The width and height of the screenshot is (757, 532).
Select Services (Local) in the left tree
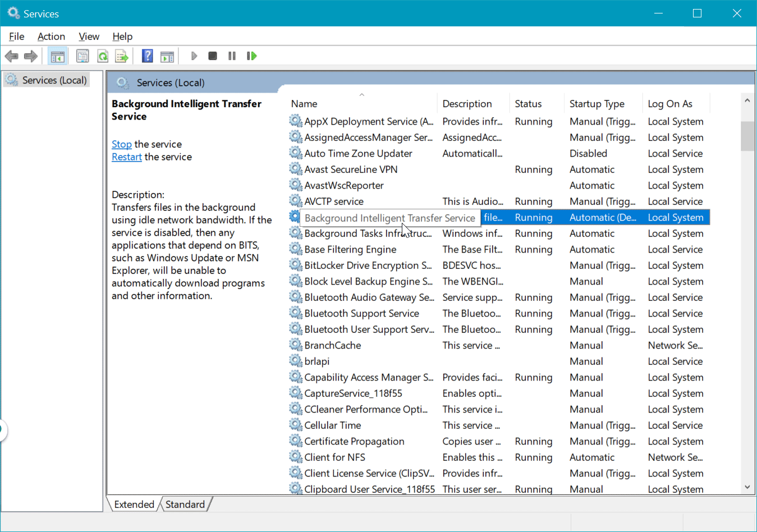[x=52, y=79]
